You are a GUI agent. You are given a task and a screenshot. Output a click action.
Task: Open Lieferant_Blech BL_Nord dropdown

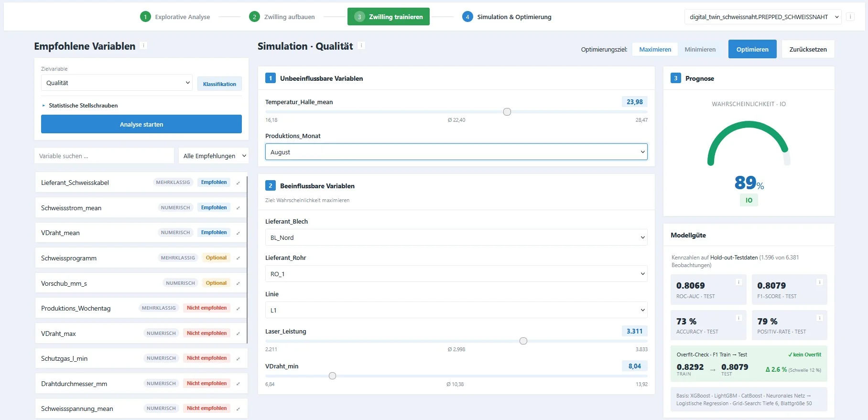click(456, 237)
